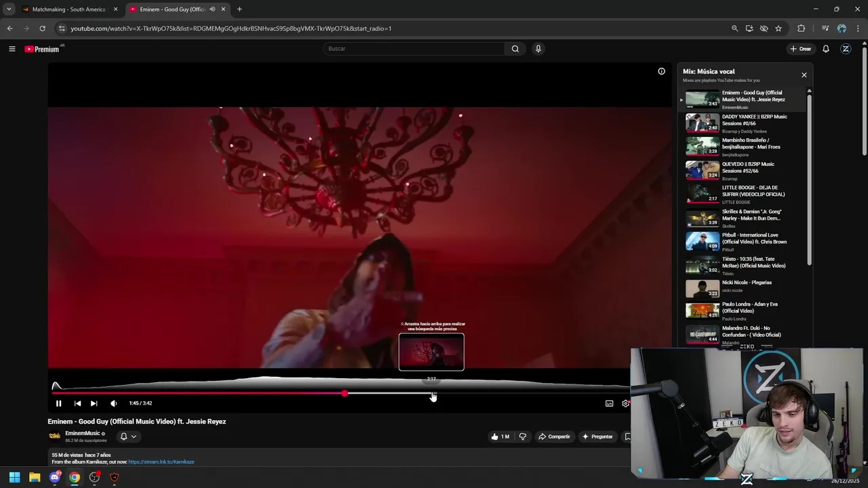Open a new browser tab
This screenshot has height=488, width=868.
pyautogui.click(x=239, y=9)
